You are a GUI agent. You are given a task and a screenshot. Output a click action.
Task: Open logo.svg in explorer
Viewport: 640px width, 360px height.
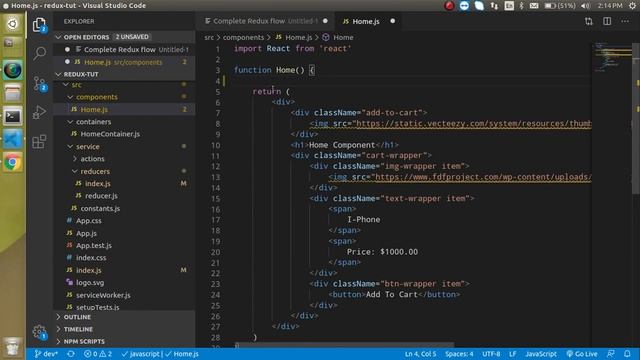pos(124,282)
